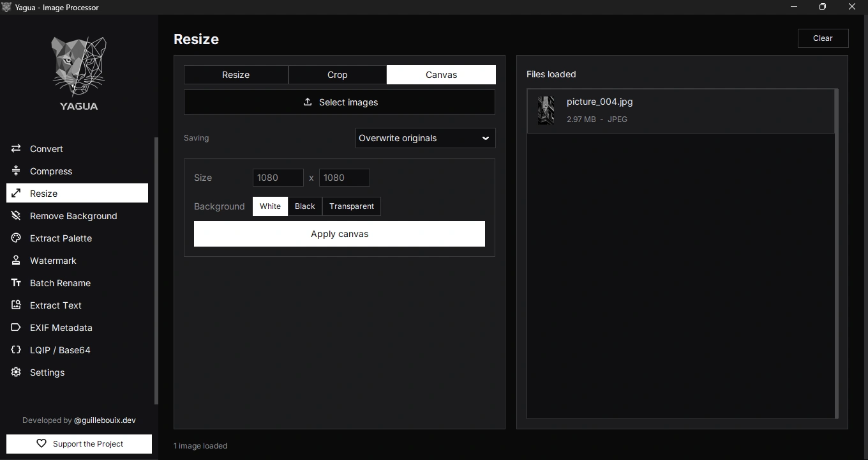
Task: Open the Overwrite originals saving dropdown
Action: 425,138
